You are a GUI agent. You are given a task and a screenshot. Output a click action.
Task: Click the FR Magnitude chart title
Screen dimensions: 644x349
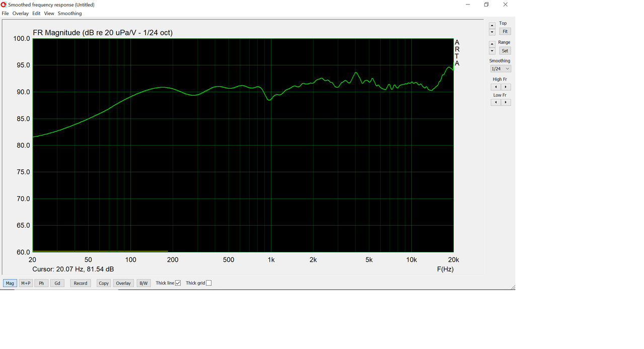tap(103, 33)
